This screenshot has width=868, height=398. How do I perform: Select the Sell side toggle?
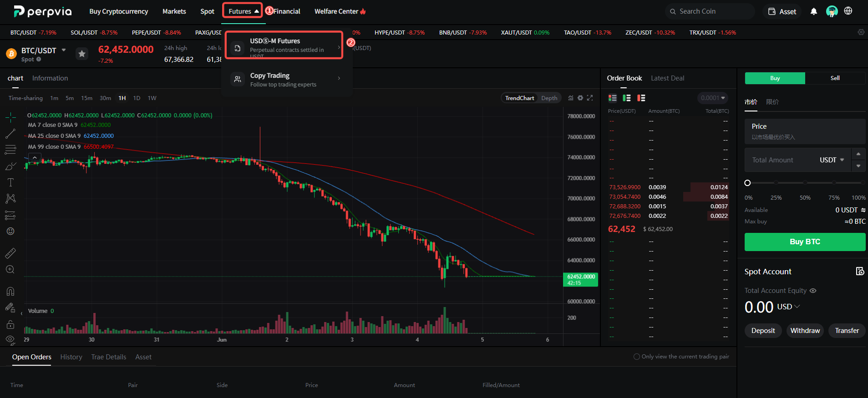(835, 78)
